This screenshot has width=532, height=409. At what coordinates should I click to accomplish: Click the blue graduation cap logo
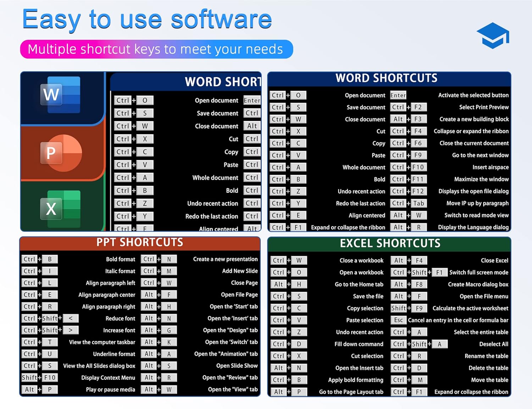493,35
